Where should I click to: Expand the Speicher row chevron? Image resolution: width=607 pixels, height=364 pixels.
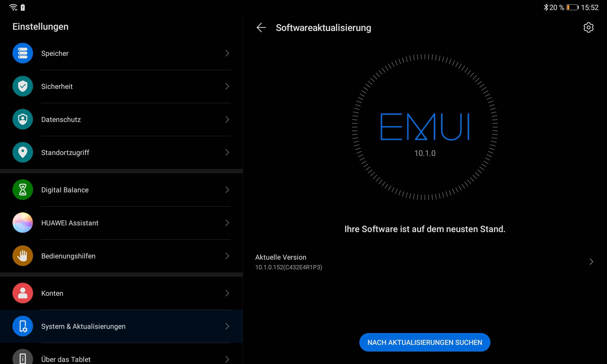pos(227,53)
